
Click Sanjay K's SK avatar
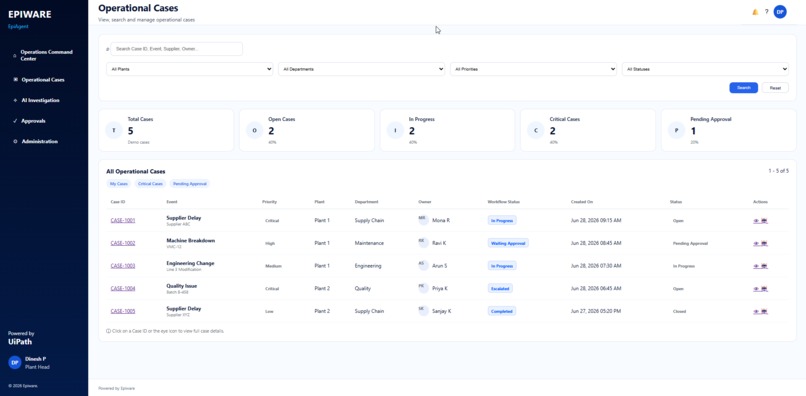(423, 310)
